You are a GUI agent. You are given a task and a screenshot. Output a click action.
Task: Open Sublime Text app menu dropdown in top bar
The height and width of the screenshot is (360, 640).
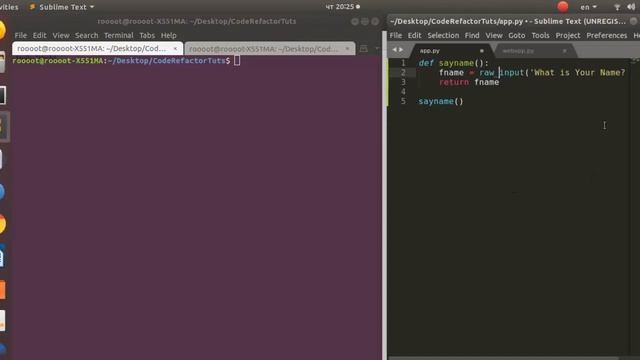point(62,7)
